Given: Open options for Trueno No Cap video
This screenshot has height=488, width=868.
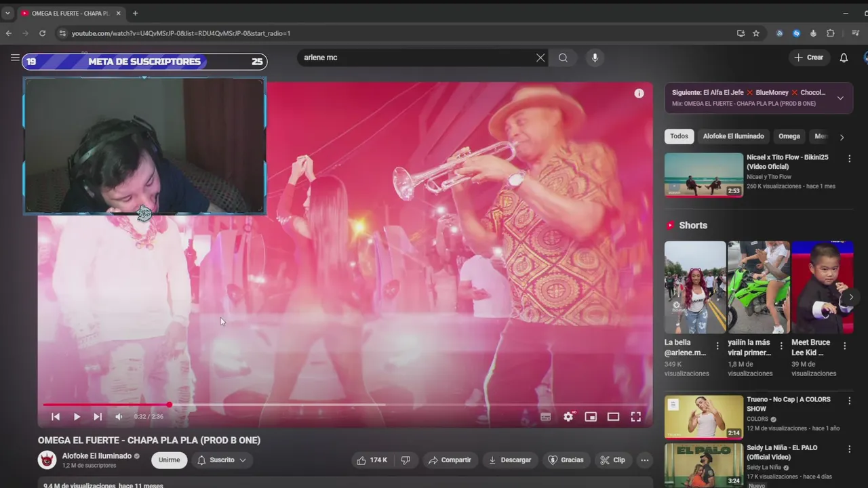Looking at the screenshot, I should click(x=849, y=401).
